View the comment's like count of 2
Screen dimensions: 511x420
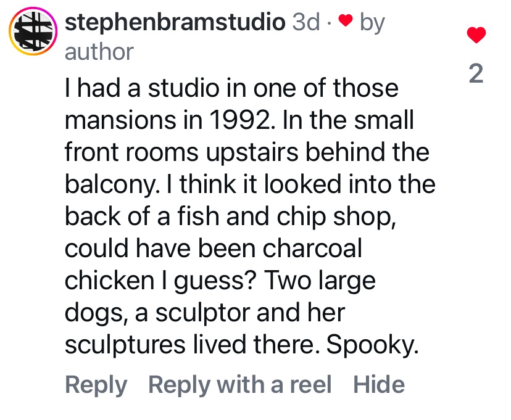(x=475, y=74)
